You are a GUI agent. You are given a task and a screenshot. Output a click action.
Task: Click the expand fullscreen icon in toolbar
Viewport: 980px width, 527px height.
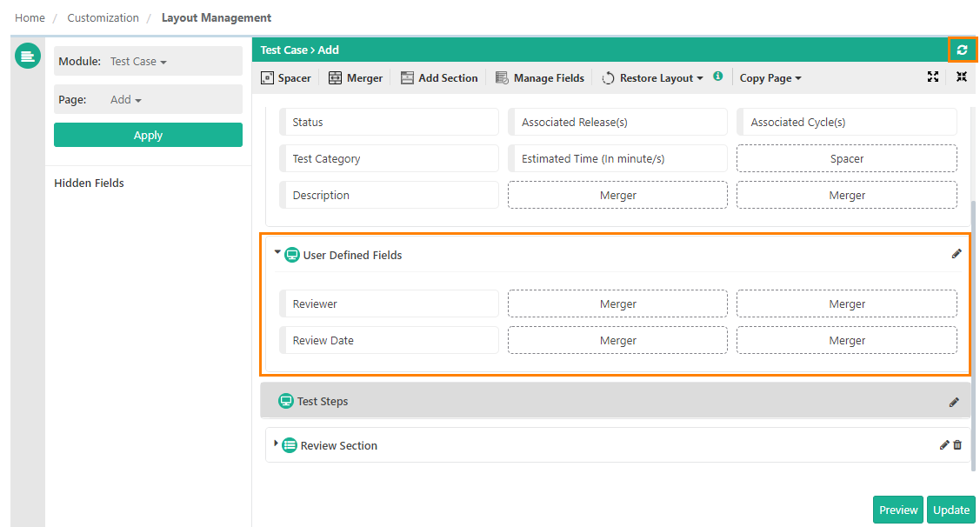point(933,77)
